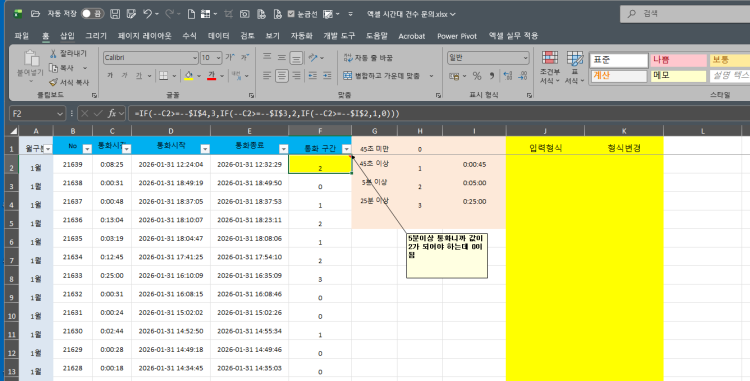Apply the 표준 cell style
Image resolution: width=750 pixels, height=381 pixels.
pos(619,60)
